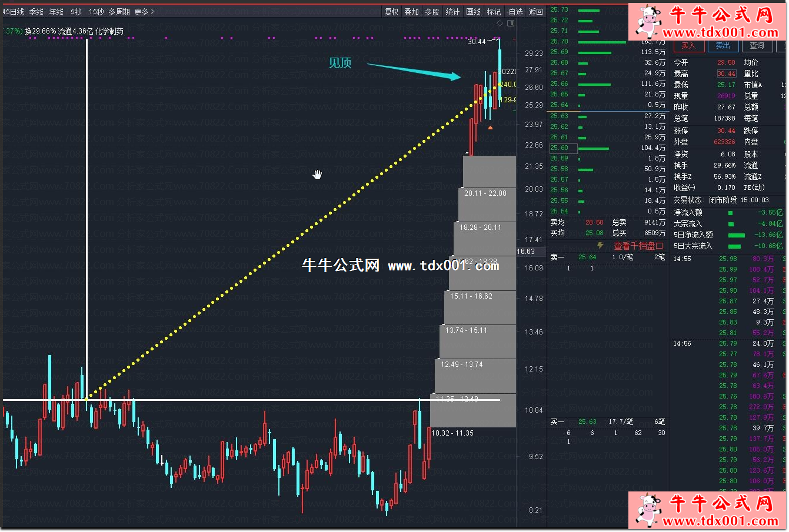This screenshot has height=532, width=789.
Task: Click the 12.49 - 13.74 price range block
Action: (x=475, y=376)
